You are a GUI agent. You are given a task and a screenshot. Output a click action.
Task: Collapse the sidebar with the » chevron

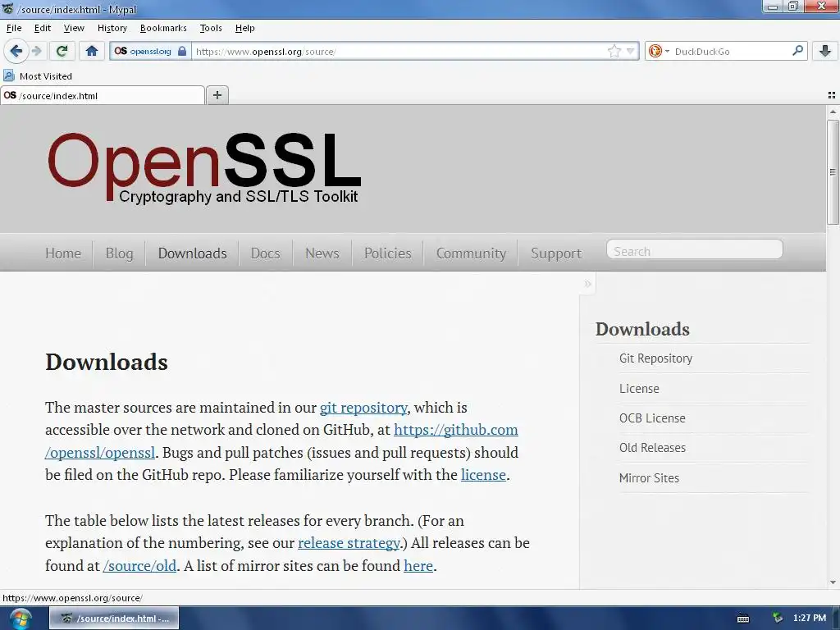587,283
